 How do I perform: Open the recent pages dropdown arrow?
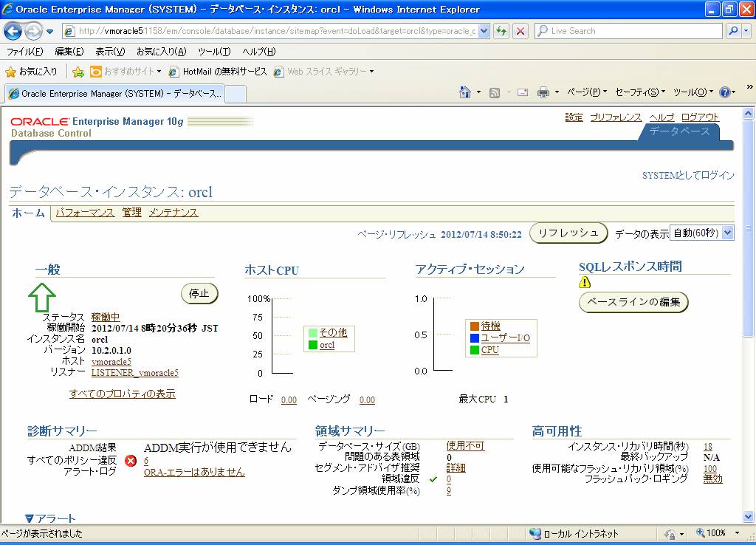point(49,32)
